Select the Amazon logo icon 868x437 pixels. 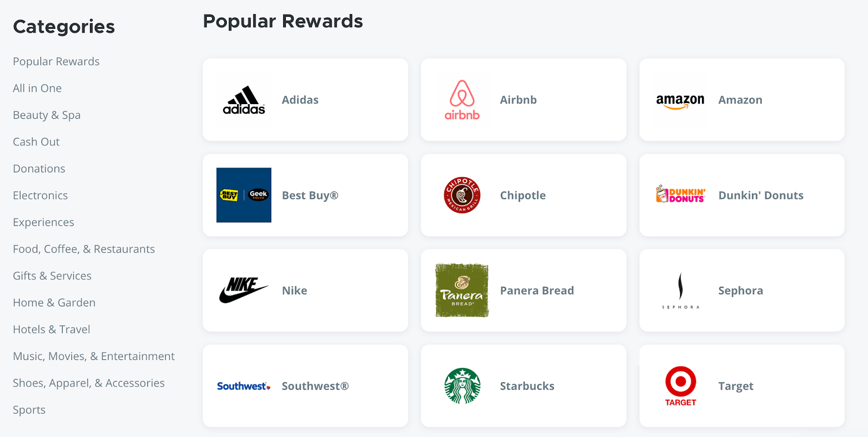[679, 100]
